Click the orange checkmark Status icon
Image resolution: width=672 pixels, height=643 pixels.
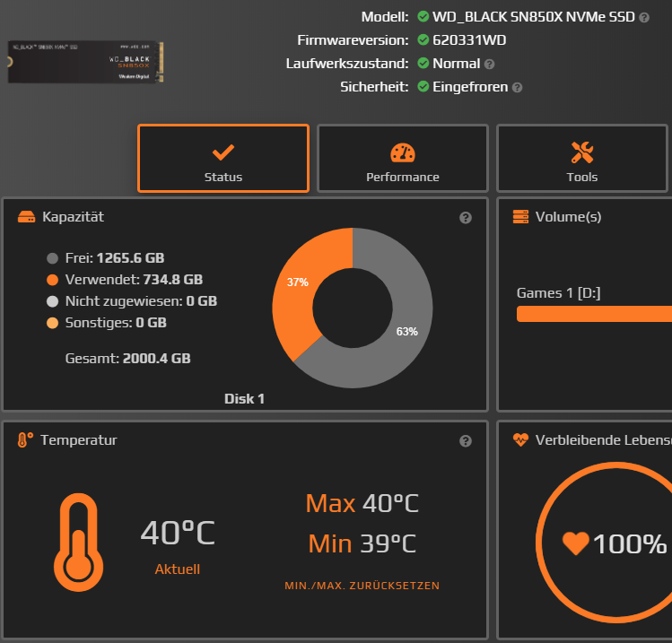click(x=223, y=152)
